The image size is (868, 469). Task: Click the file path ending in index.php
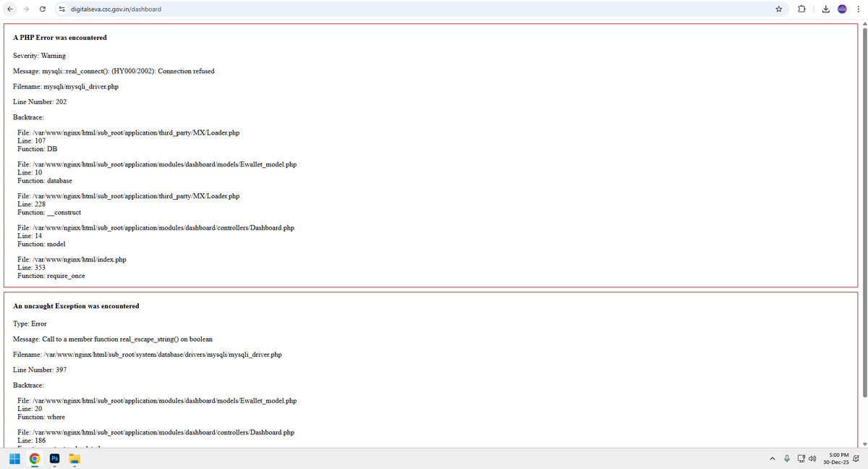pyautogui.click(x=72, y=260)
